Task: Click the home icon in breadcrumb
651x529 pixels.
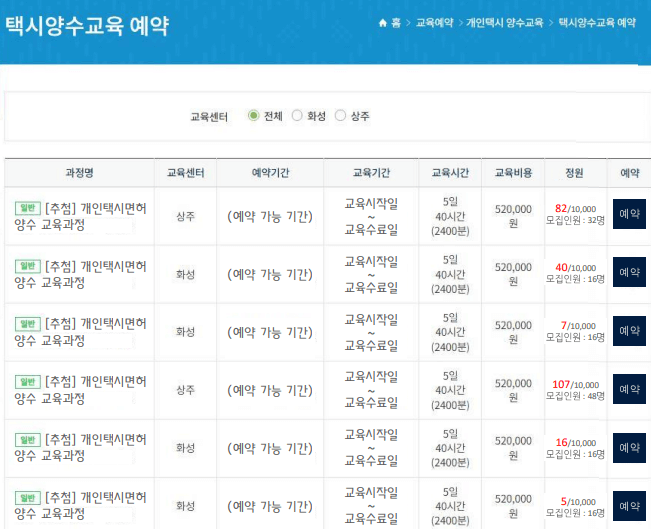Action: click(x=383, y=23)
